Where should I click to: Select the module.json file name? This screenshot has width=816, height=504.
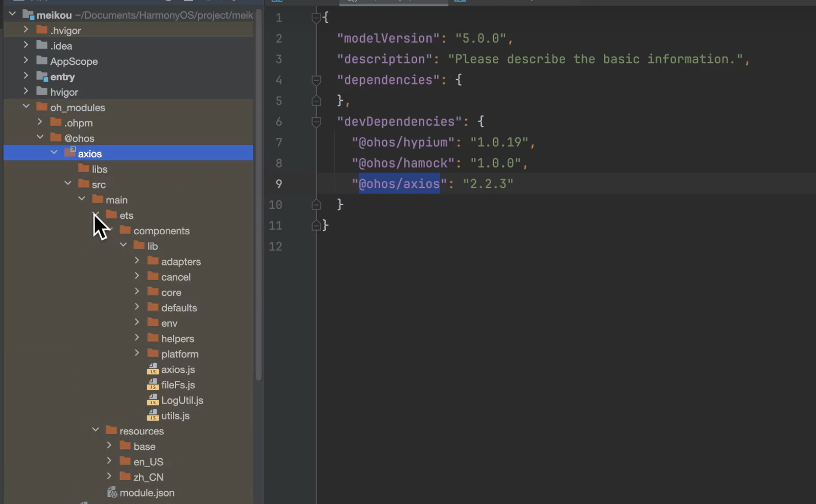[x=147, y=493]
